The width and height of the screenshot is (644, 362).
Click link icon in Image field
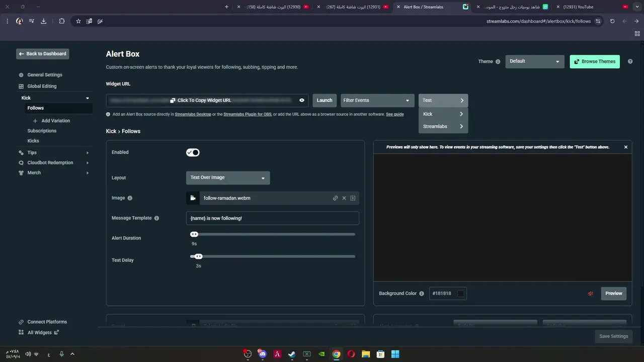point(336,198)
